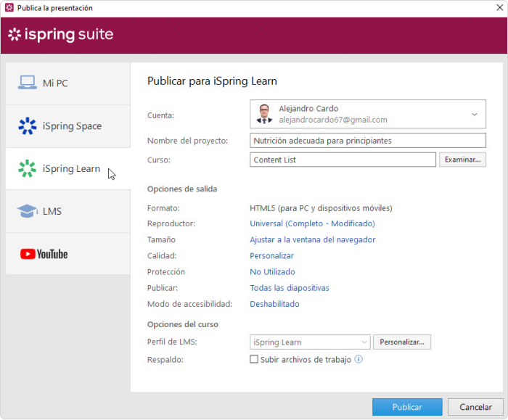Open the Personalizar quality link
The height and width of the screenshot is (420, 508).
271,256
